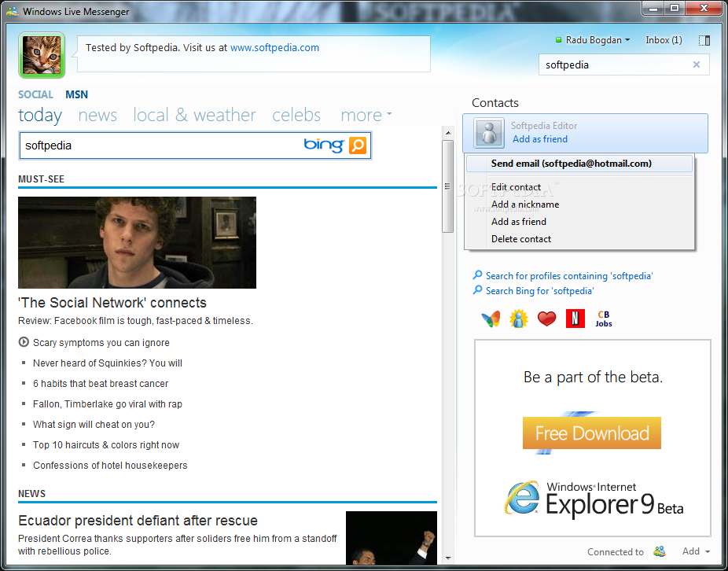Open the CB Jobs icon
Image resolution: width=728 pixels, height=571 pixels.
[x=604, y=319]
